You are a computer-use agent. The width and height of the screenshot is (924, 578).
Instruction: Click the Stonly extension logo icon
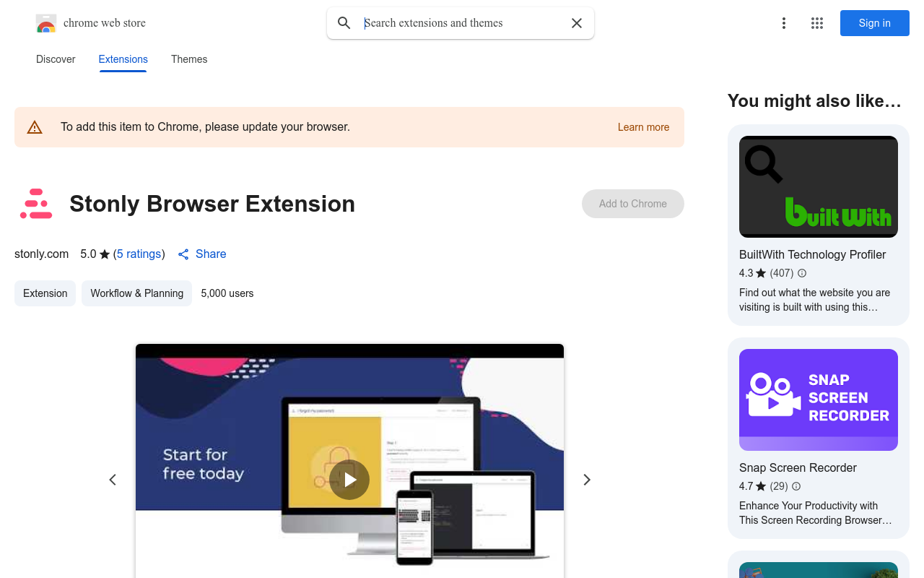[x=36, y=204]
